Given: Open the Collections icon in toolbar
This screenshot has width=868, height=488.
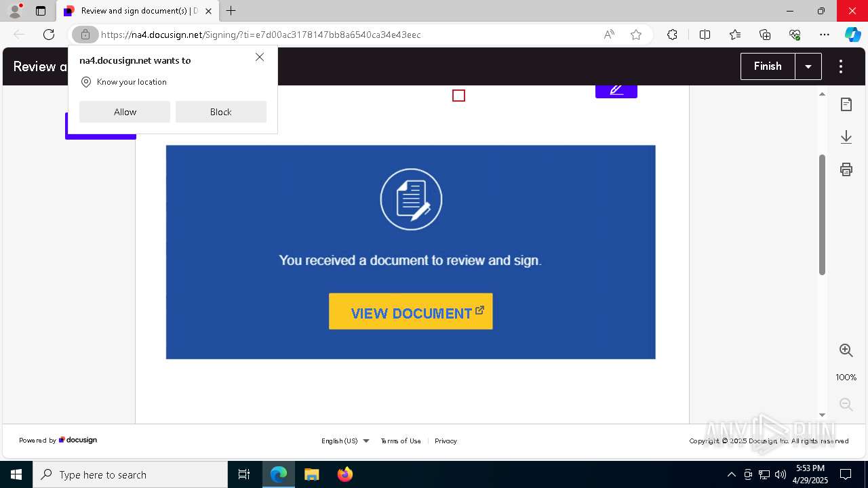Looking at the screenshot, I should pyautogui.click(x=765, y=35).
